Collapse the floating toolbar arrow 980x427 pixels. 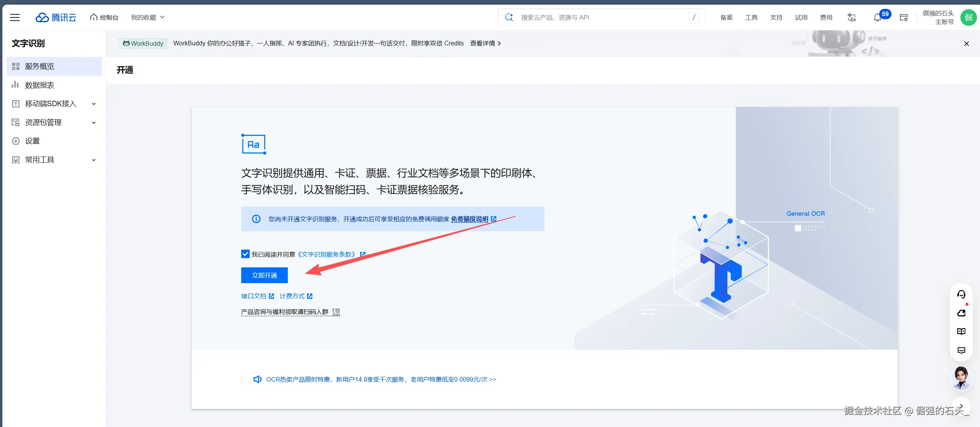point(961,406)
